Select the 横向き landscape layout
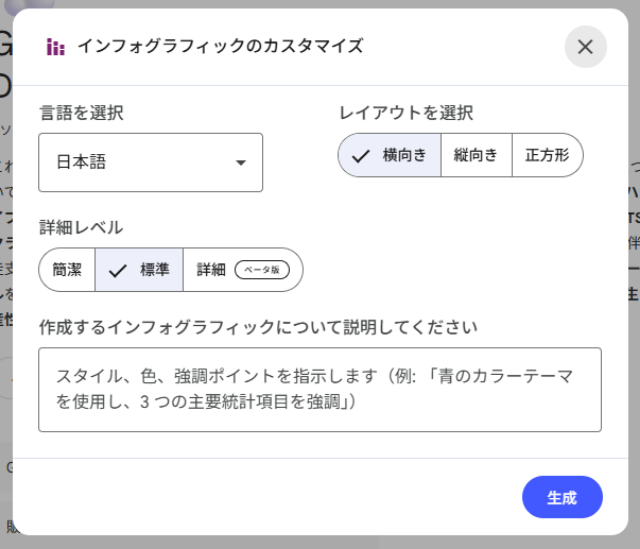Viewport: 640px width, 549px height. click(390, 156)
